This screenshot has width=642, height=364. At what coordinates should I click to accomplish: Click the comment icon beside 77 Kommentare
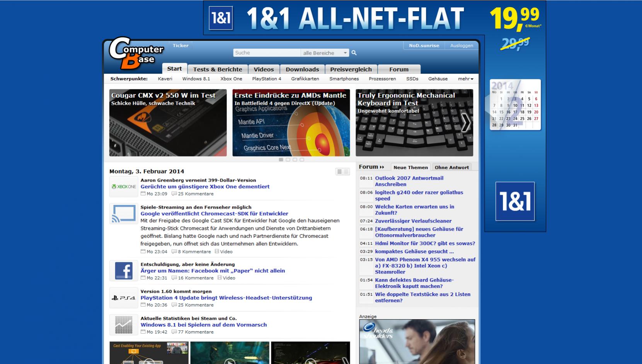174,332
